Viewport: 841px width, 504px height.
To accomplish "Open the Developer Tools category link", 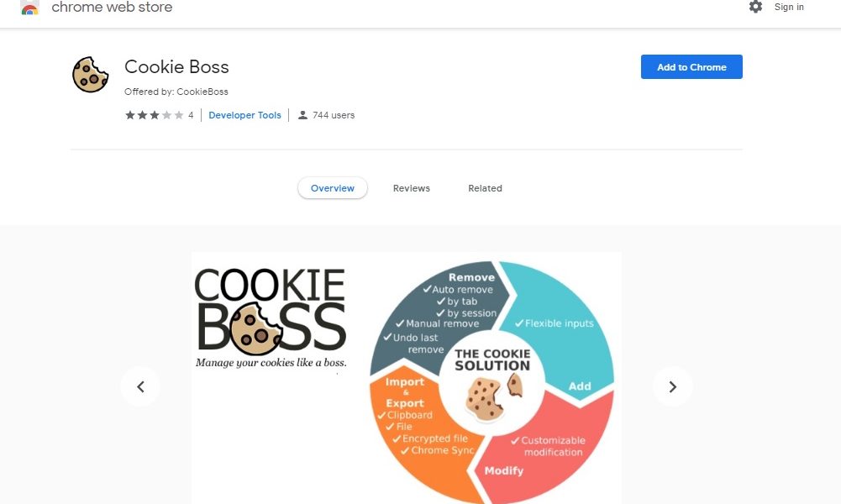I will click(x=244, y=115).
